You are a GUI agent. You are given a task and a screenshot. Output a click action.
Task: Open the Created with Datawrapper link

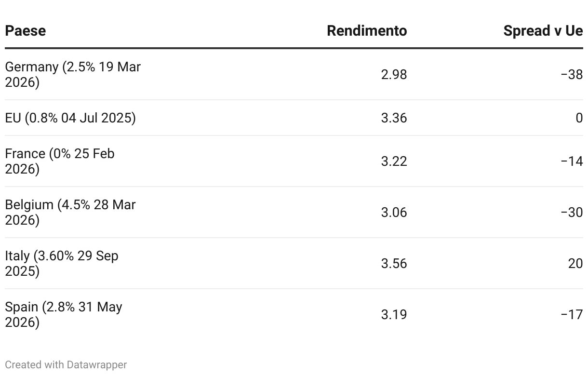[66, 365]
